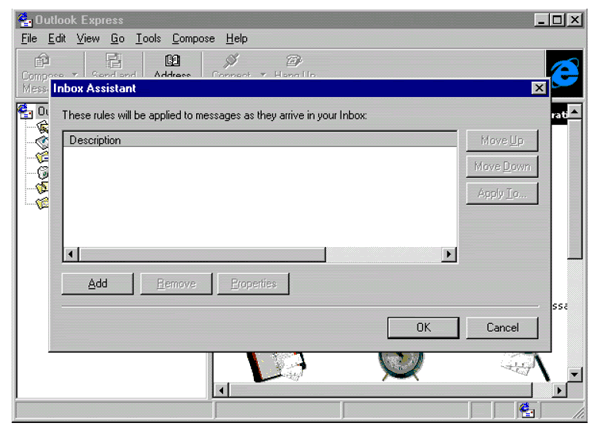The width and height of the screenshot is (600, 440).
Task: Click the Remove button in Inbox Assistant
Action: tap(176, 284)
